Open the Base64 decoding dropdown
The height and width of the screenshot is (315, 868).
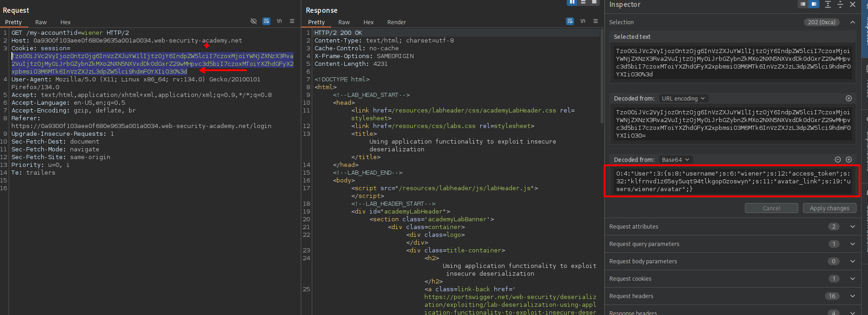(x=675, y=160)
